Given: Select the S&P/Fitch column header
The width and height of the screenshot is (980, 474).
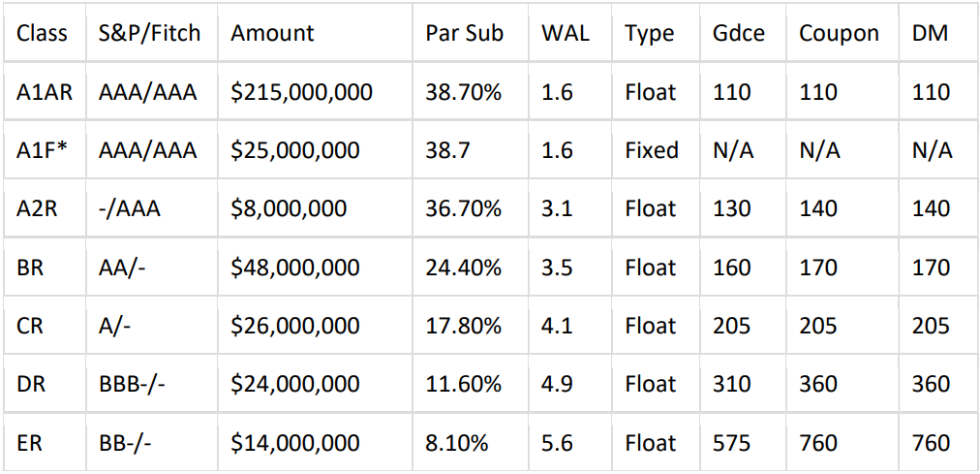Looking at the screenshot, I should coord(149,33).
